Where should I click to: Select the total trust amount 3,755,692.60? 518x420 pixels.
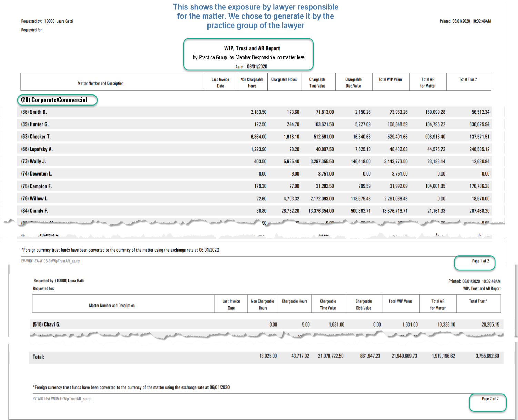[487, 356]
